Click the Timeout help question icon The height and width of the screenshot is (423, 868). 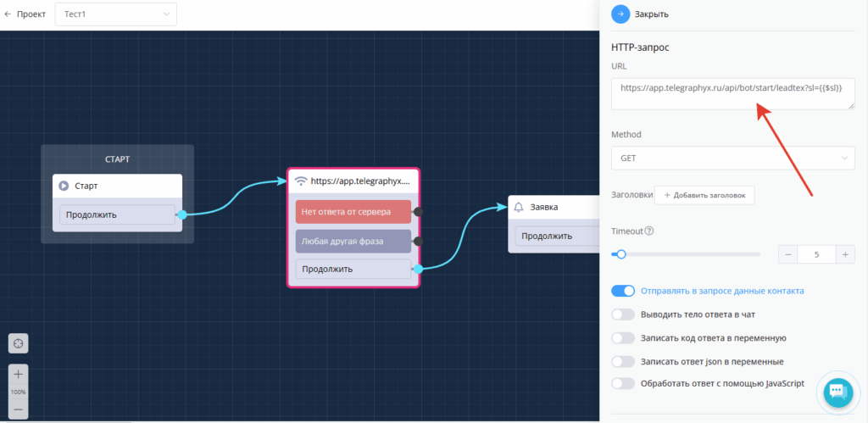coord(648,231)
